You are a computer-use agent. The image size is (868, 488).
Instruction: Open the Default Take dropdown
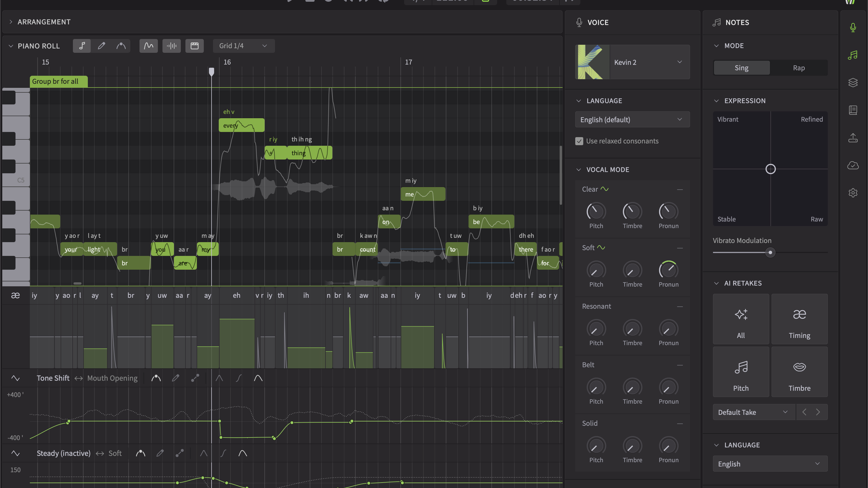[754, 412]
